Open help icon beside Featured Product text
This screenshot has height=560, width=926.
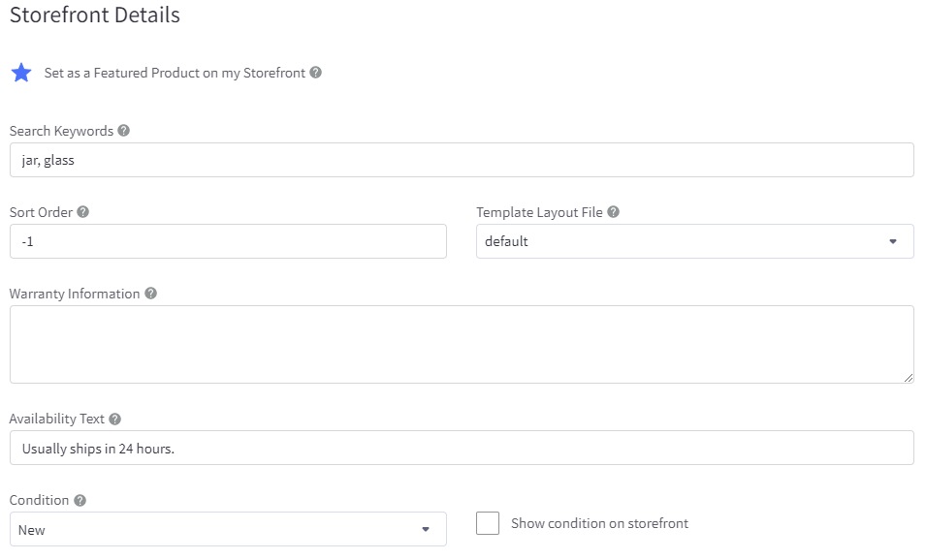coord(316,73)
